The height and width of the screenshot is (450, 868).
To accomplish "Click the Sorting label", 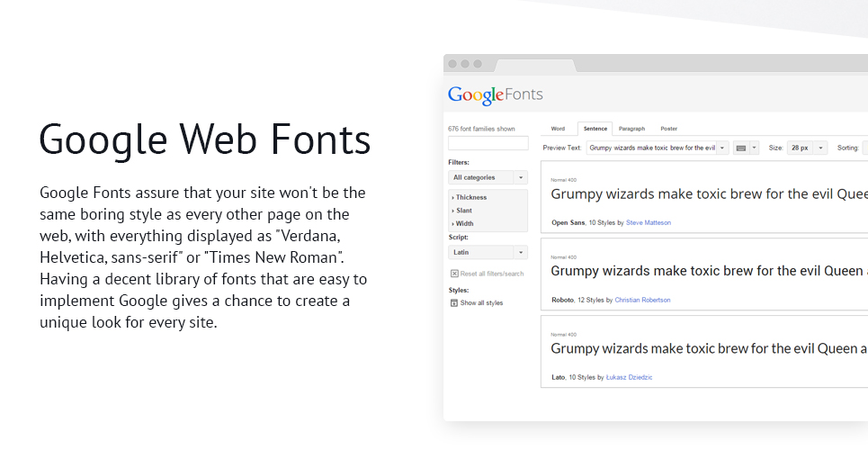I will coord(847,148).
